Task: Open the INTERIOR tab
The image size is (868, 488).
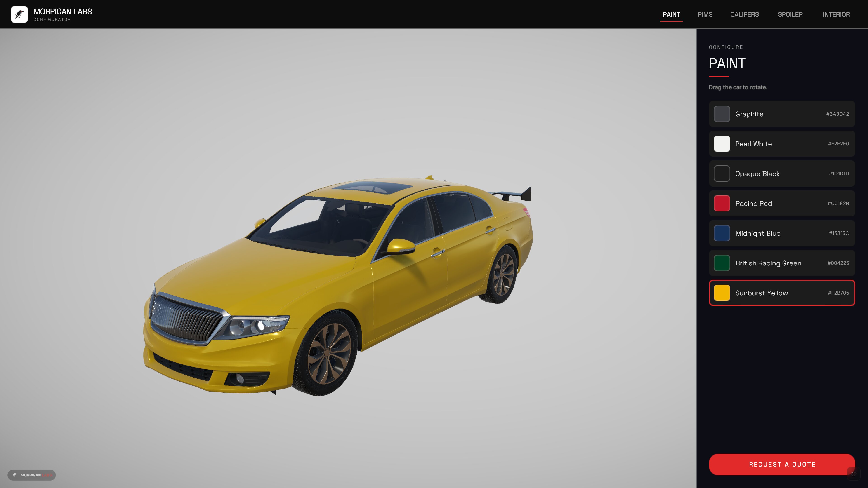Action: [x=836, y=14]
